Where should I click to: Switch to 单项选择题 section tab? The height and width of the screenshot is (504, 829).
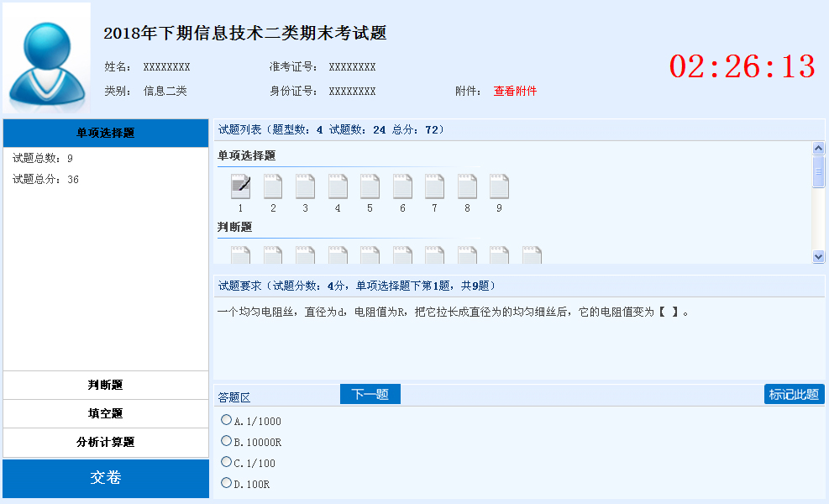coord(106,133)
